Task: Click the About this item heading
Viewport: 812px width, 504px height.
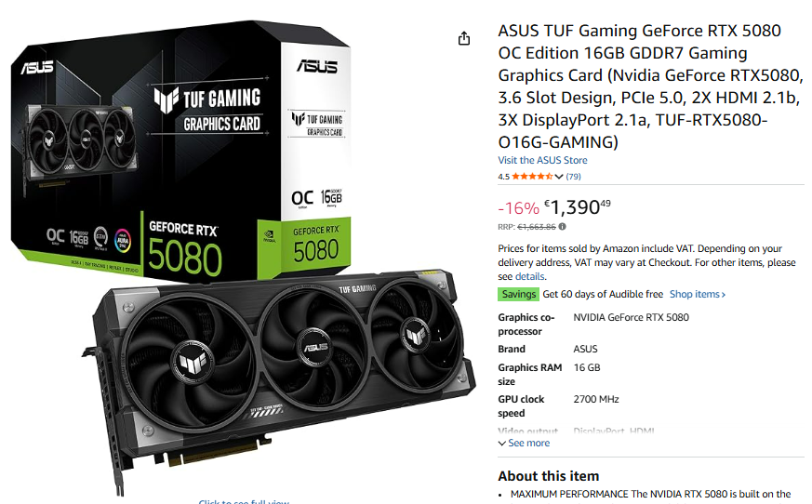Action: tap(549, 476)
